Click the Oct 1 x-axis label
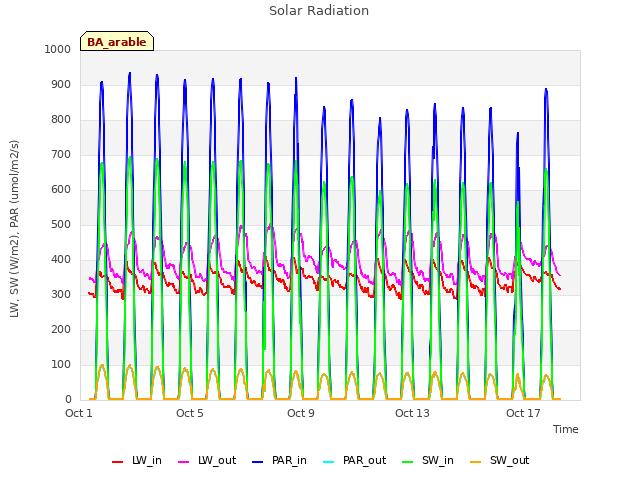This screenshot has height=480, width=640. click(x=79, y=413)
